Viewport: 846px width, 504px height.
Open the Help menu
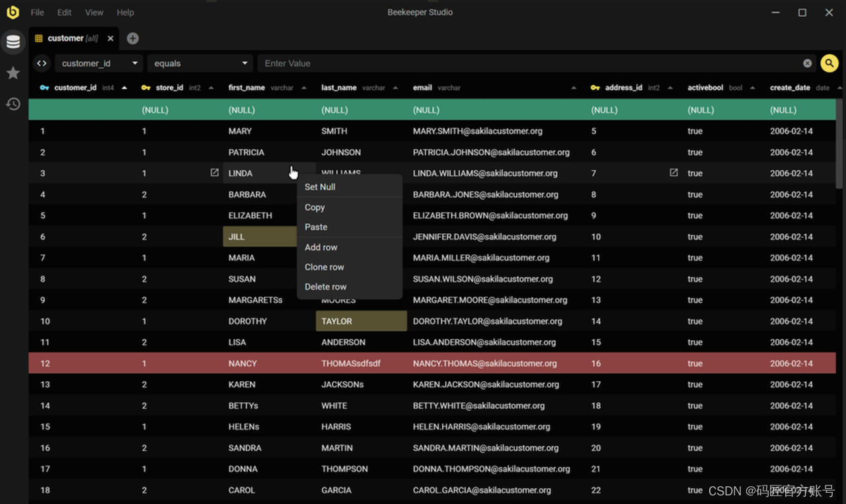(125, 12)
